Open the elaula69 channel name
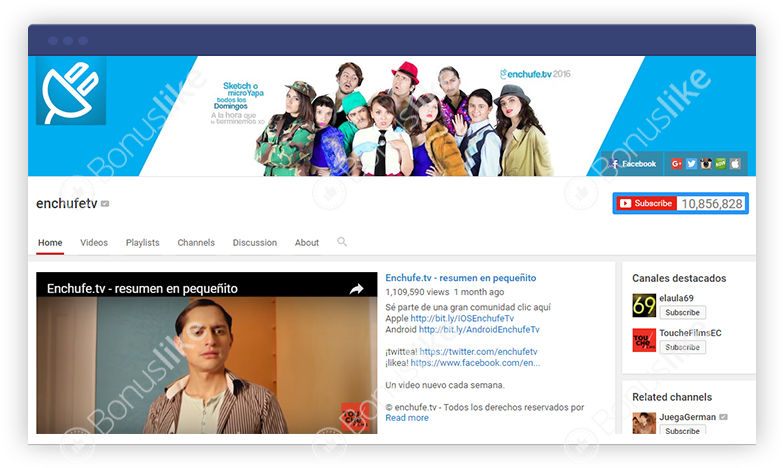The image size is (783, 468). click(x=676, y=298)
